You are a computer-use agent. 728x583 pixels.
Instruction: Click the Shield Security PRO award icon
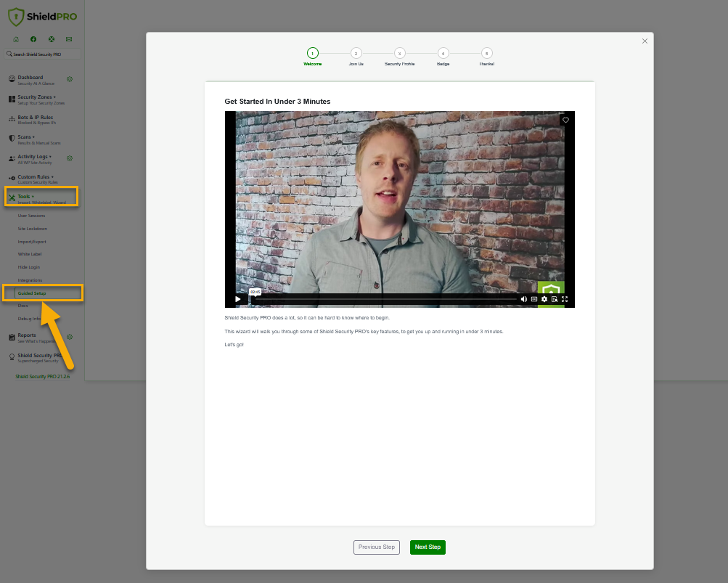(x=12, y=357)
